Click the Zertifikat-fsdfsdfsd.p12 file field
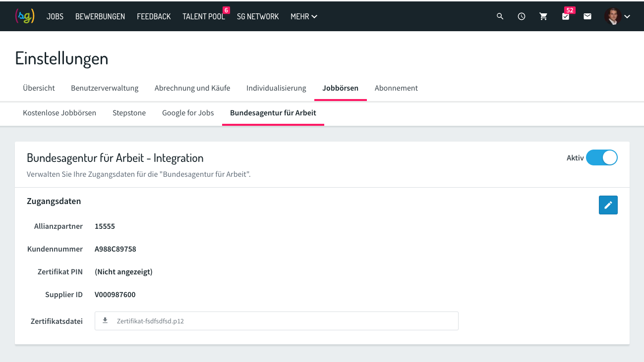 point(277,321)
